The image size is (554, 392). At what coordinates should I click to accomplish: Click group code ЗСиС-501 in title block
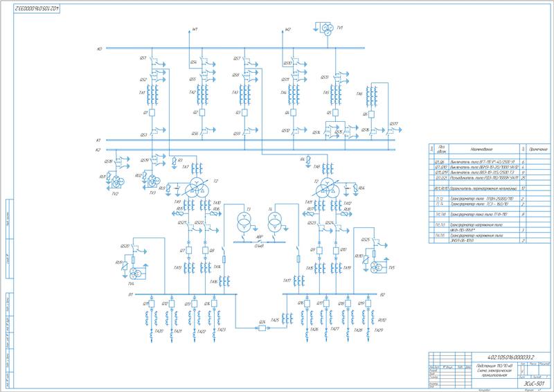(533, 383)
